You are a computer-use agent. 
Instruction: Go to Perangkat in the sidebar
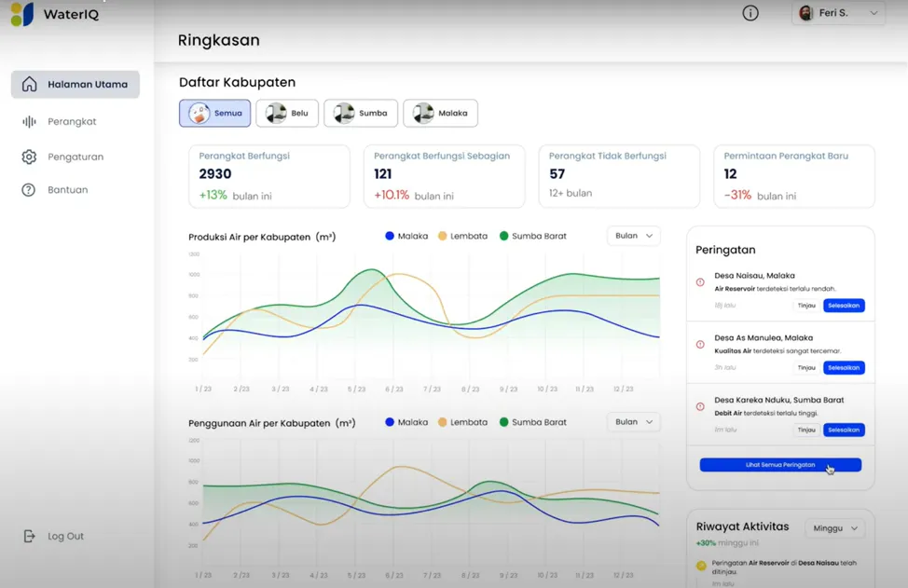71,121
